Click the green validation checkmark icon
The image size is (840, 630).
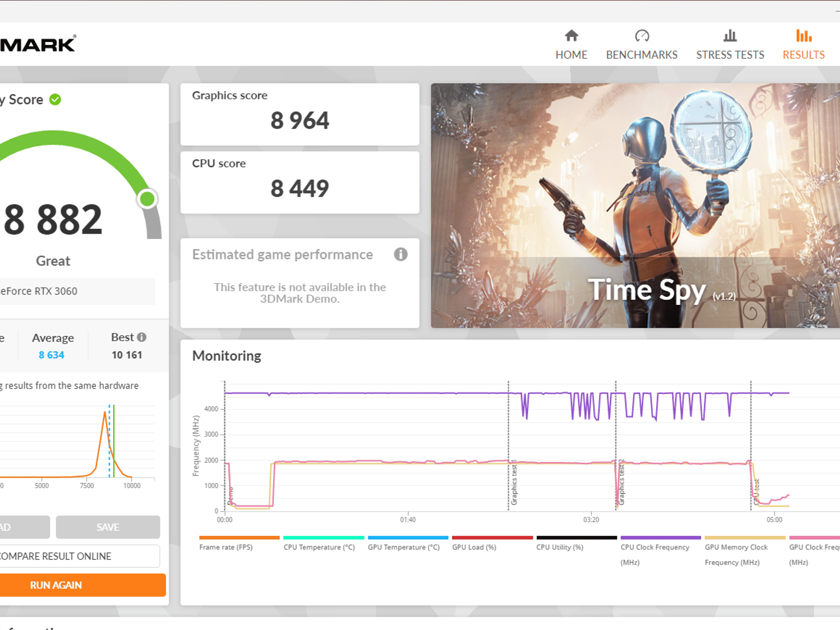click(x=55, y=99)
